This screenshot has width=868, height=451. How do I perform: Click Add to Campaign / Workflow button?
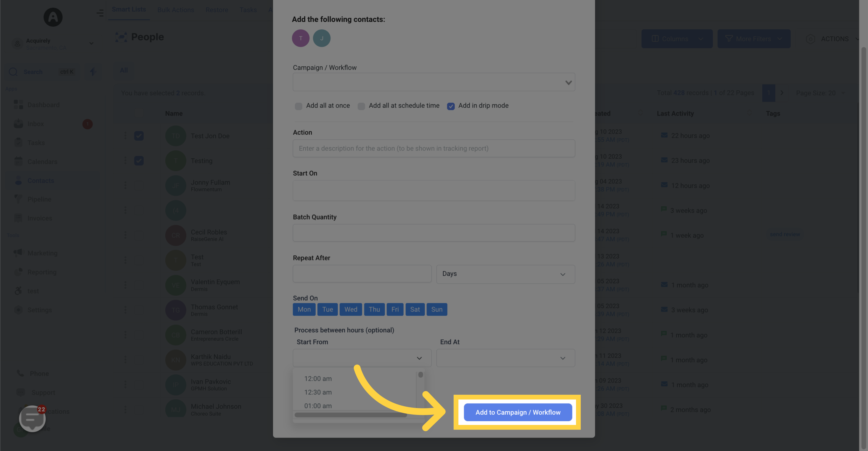tap(517, 412)
